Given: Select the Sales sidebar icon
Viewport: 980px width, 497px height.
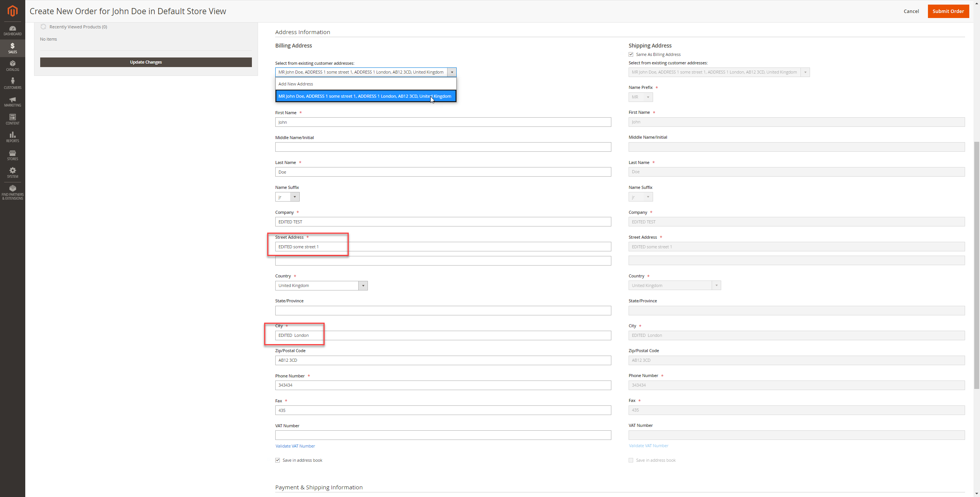Looking at the screenshot, I should click(13, 48).
